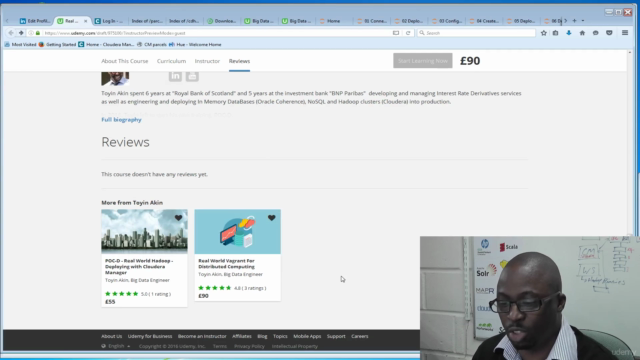
Task: Wishlist the POC-D Hadoop course heart
Action: pos(178,218)
